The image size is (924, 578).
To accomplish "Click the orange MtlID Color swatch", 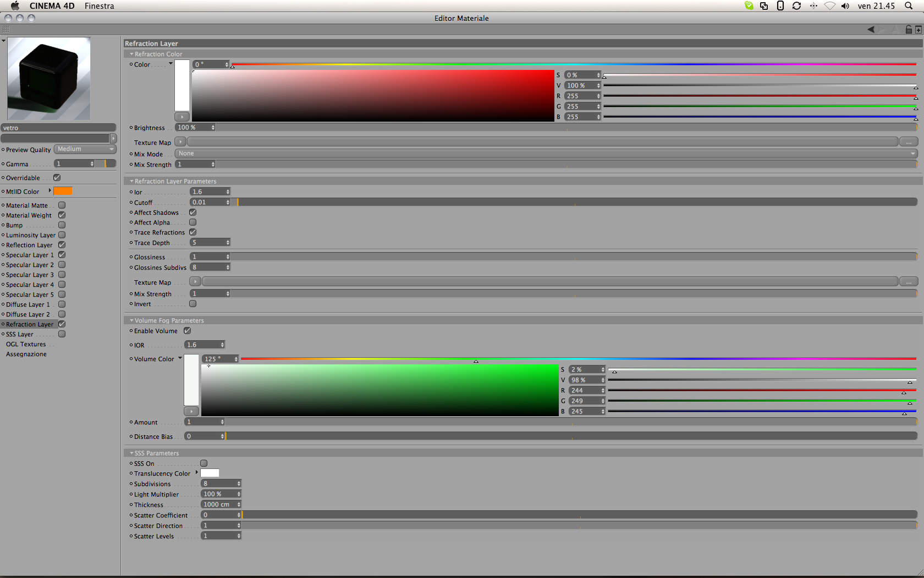I will (x=63, y=191).
